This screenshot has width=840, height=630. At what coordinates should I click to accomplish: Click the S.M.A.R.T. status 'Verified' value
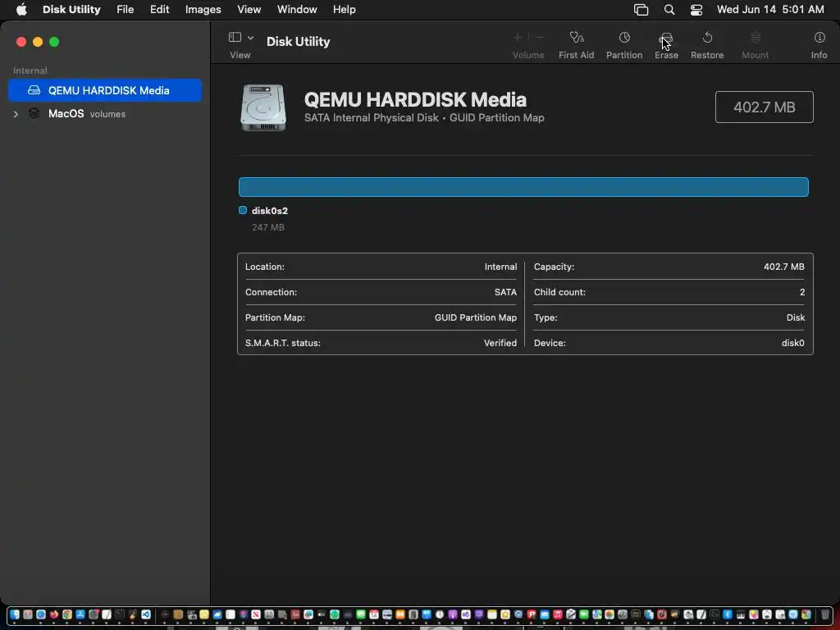tap(500, 343)
